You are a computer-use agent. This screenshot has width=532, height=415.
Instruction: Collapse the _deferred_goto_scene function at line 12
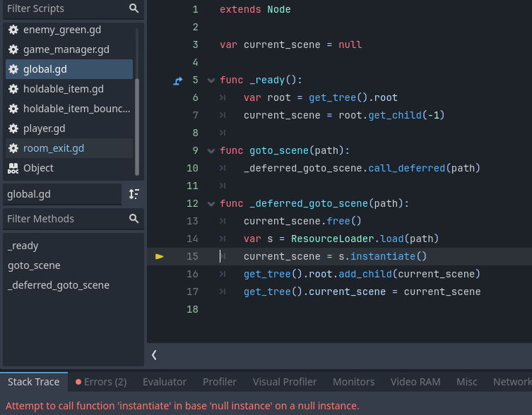(211, 204)
